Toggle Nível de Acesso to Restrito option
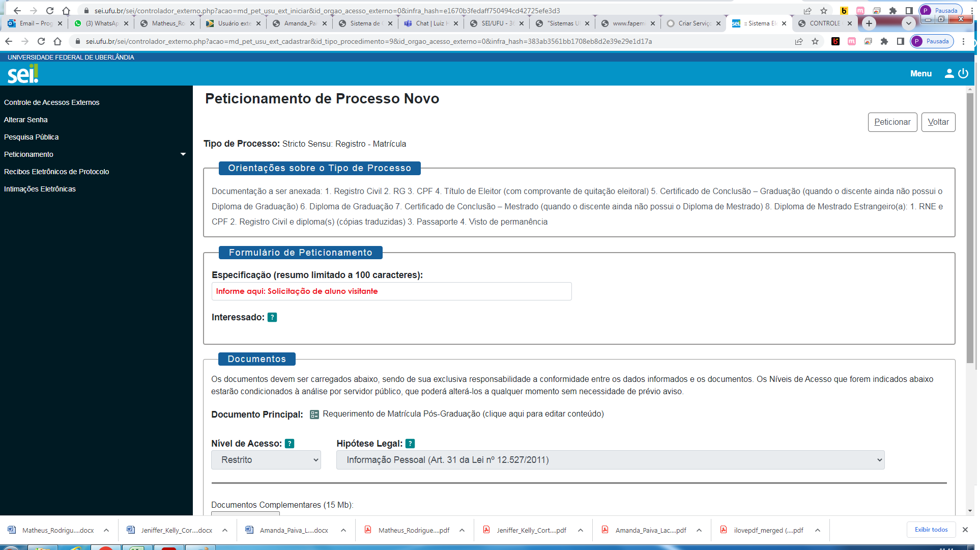Viewport: 980px width, 550px height. click(x=266, y=460)
